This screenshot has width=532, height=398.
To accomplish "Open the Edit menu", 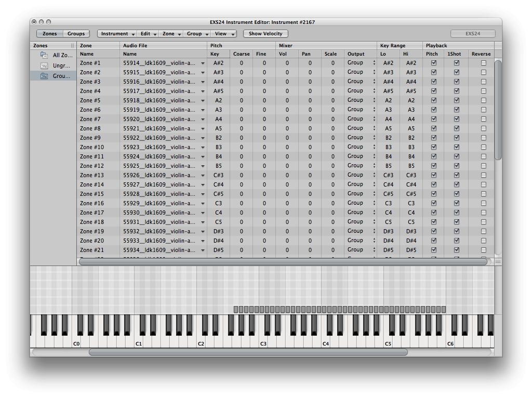I will (148, 34).
